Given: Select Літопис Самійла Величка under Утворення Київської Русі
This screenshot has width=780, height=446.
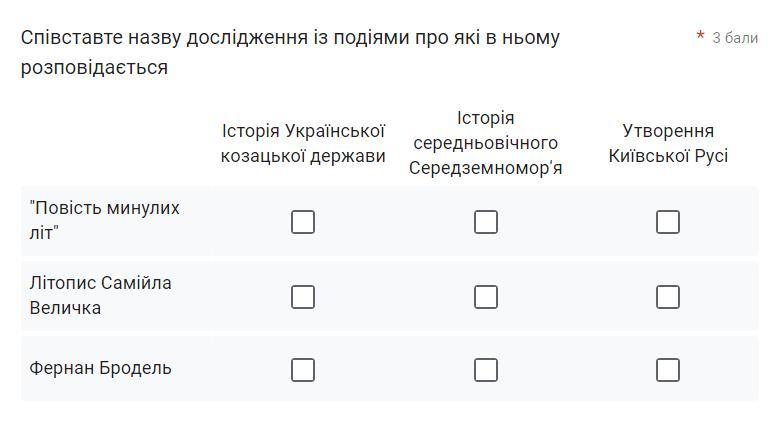Looking at the screenshot, I should (668, 296).
